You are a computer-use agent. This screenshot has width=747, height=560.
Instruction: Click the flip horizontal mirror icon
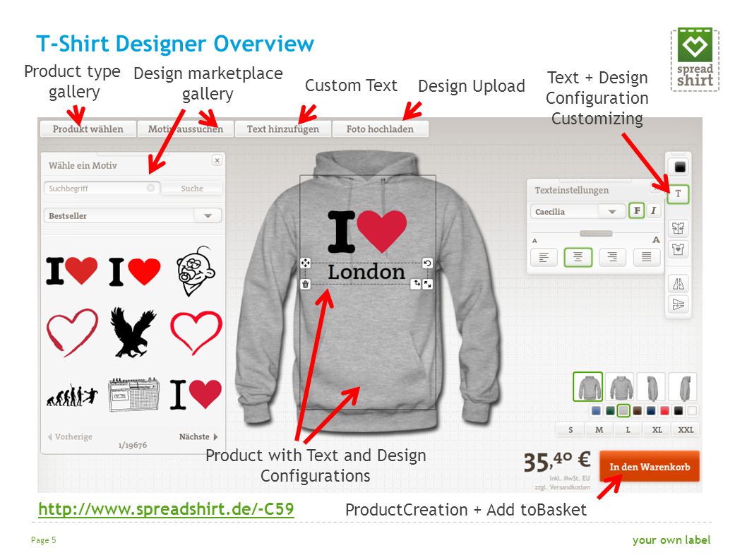(x=679, y=284)
